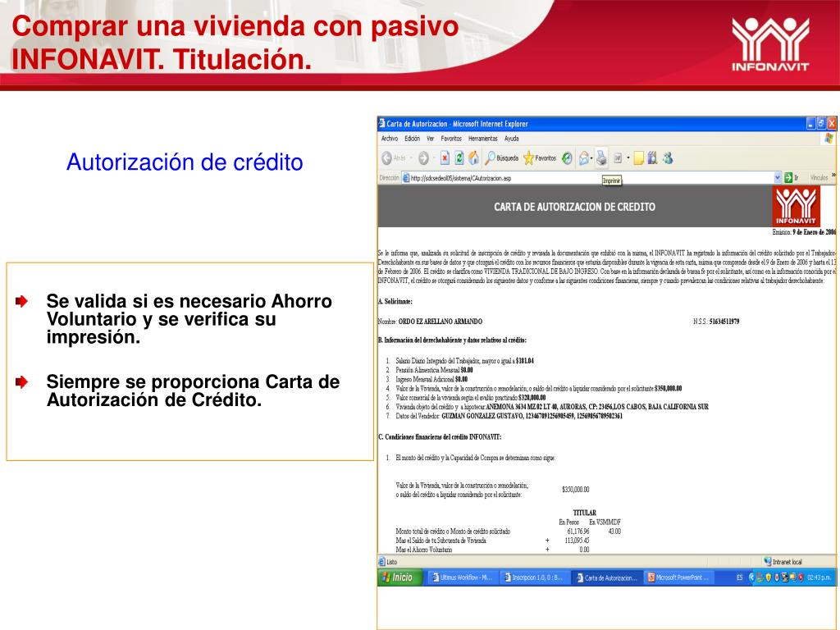840x630 pixels.
Task: Open Búsqueda search in toolbar
Action: pyautogui.click(x=502, y=158)
